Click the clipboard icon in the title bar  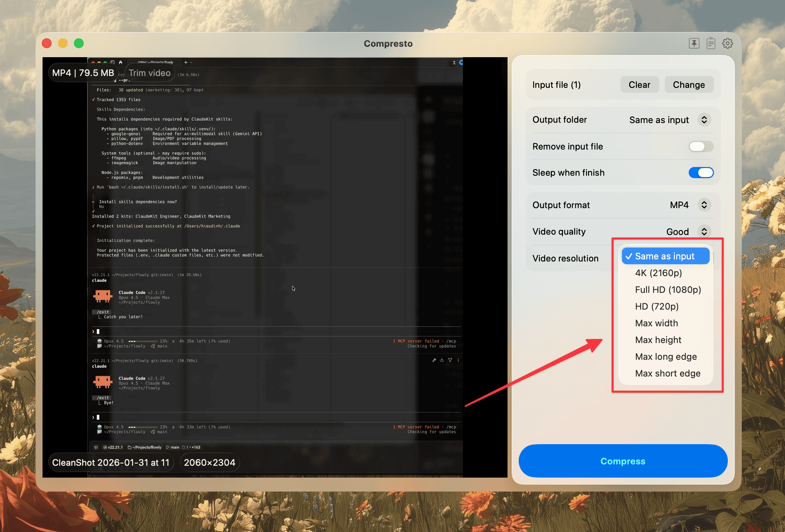tap(711, 43)
